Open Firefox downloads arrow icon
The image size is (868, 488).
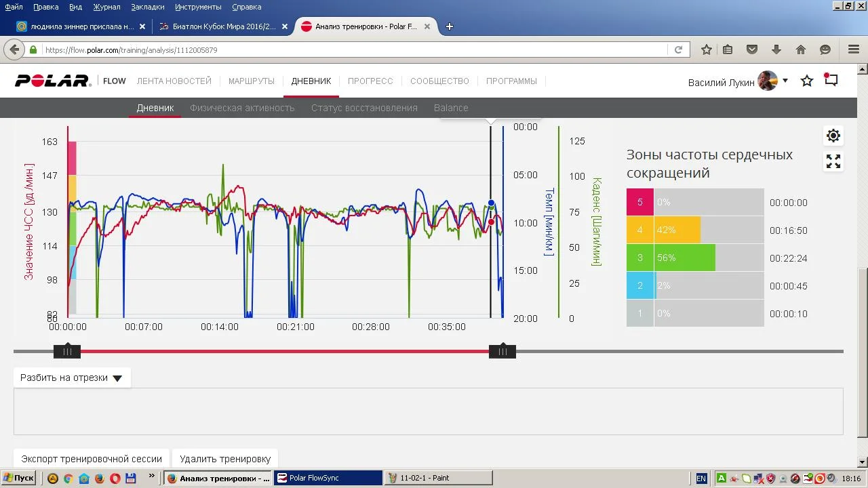click(x=776, y=49)
